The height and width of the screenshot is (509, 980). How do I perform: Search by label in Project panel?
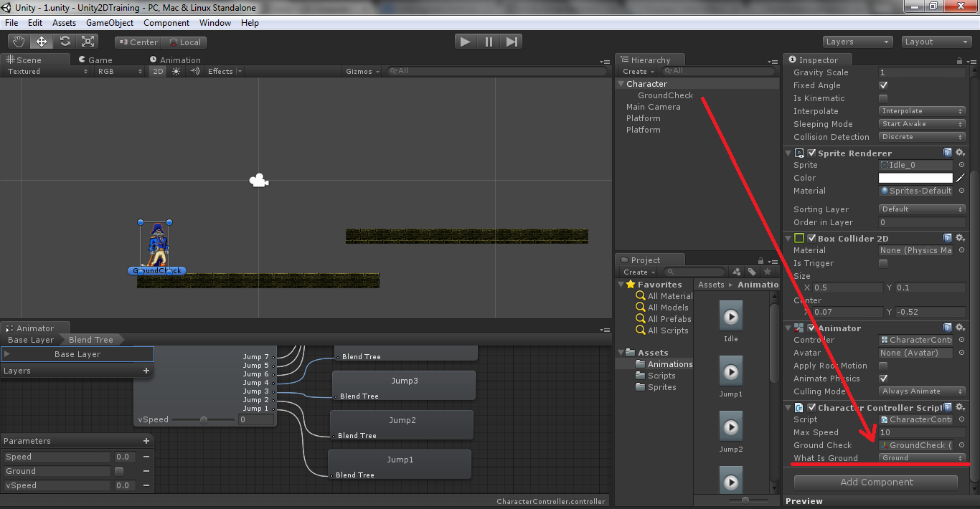(751, 272)
